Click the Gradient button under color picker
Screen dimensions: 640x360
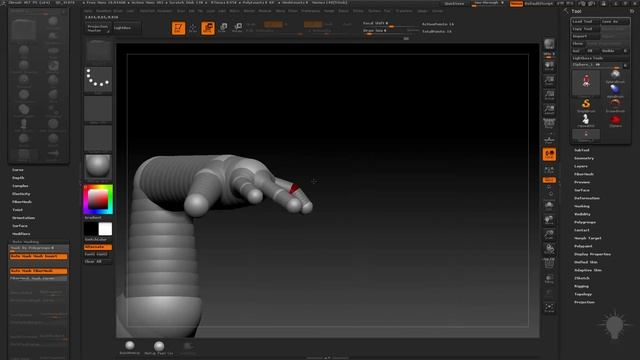point(98,218)
